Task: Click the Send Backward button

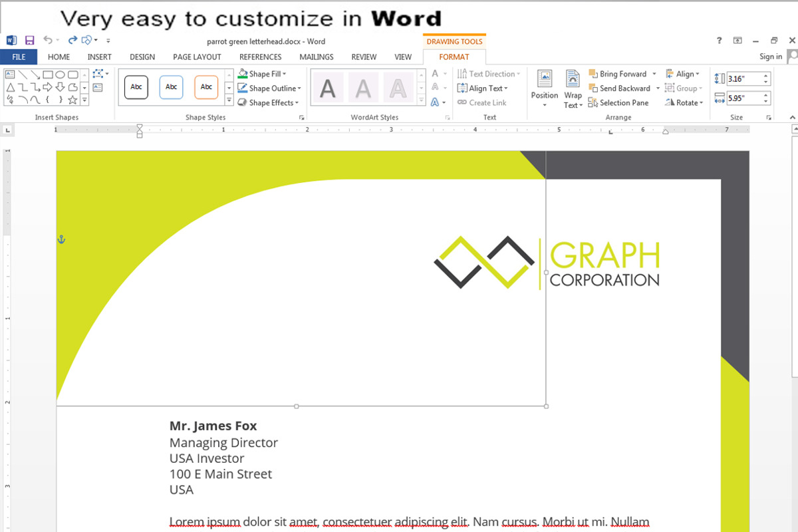Action: coord(620,88)
